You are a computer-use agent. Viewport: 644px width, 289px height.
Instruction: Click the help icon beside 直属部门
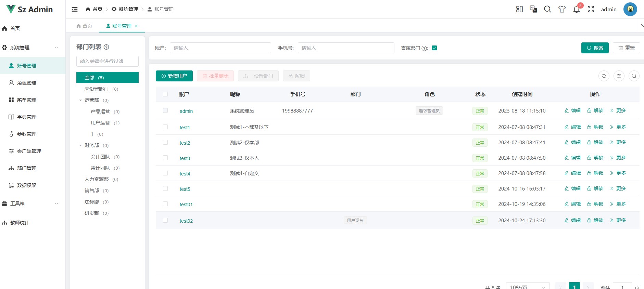point(425,48)
